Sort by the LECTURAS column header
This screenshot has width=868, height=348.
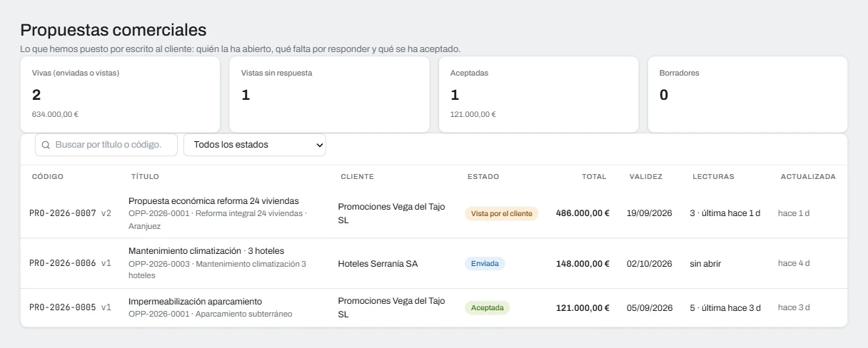point(713,177)
